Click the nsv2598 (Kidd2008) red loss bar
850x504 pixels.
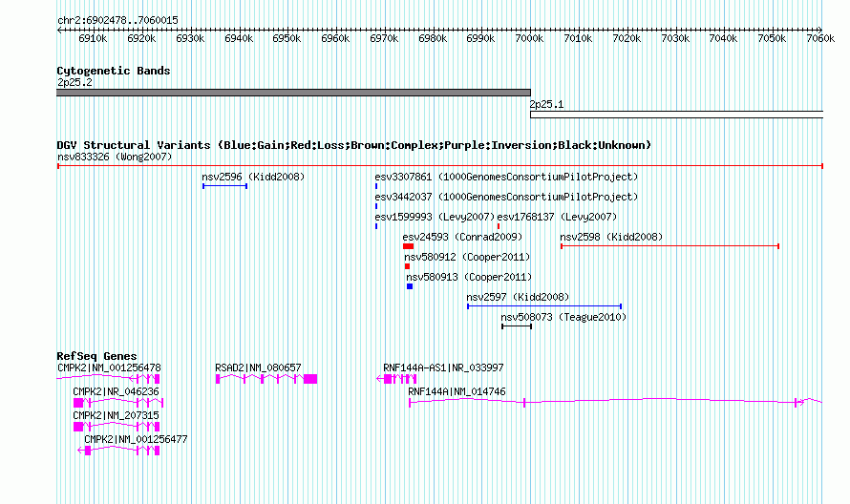(670, 246)
